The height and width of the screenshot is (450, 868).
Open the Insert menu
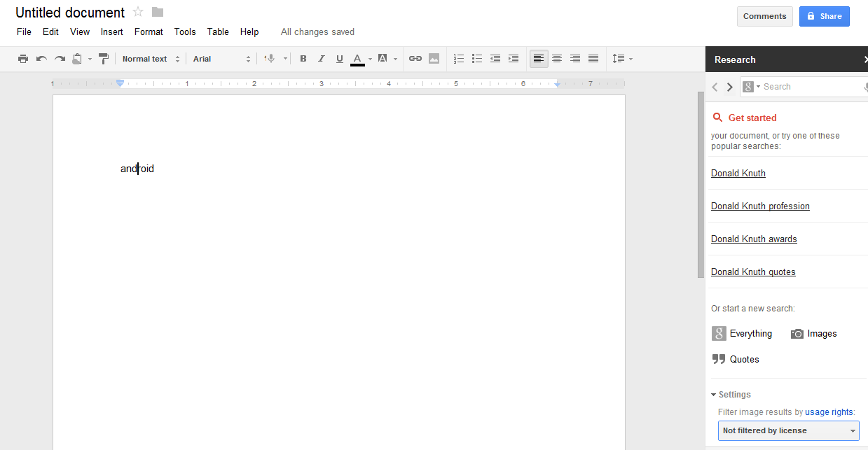pos(111,31)
